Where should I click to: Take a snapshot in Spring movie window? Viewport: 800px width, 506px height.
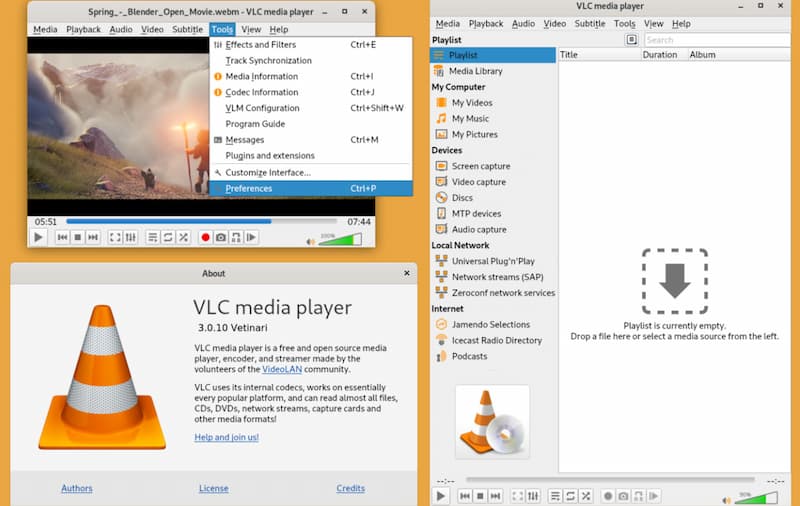[220, 237]
